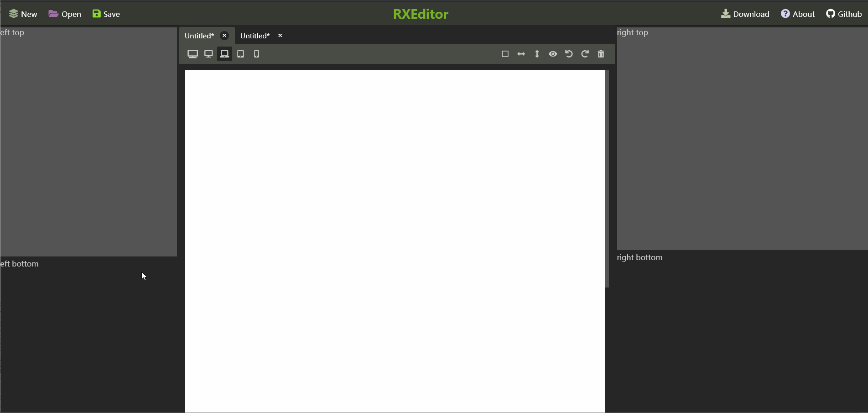Click the canvas vertical scrollbar thumb
Viewport: 868px width, 413px height.
pyautogui.click(x=607, y=178)
